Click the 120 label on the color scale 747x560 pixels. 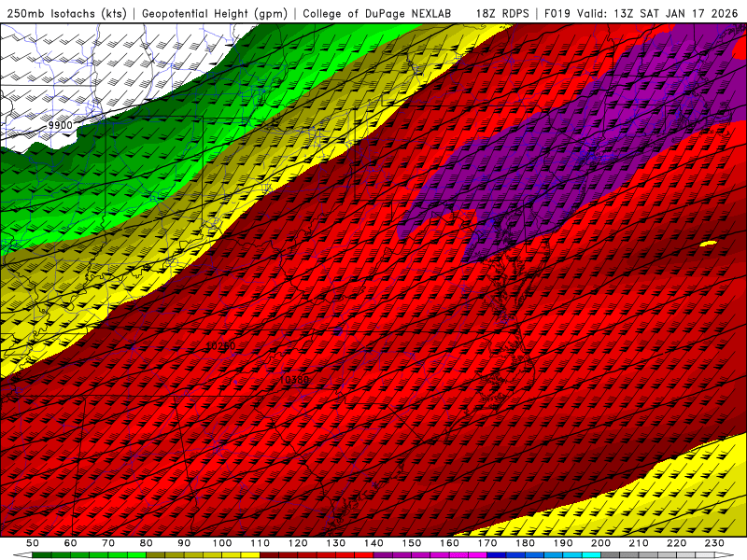[298, 543]
